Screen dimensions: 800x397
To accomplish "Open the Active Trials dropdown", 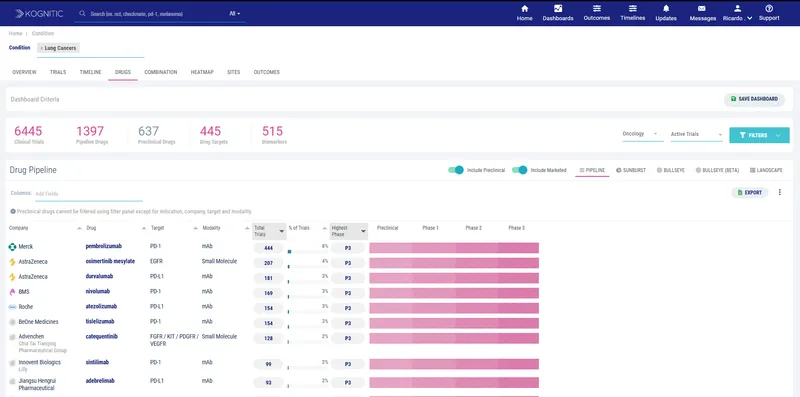I will coord(696,134).
